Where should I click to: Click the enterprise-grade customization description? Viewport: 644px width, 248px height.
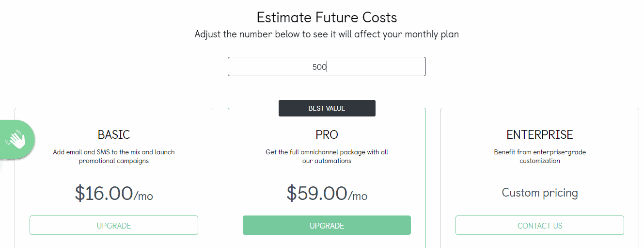click(x=540, y=156)
